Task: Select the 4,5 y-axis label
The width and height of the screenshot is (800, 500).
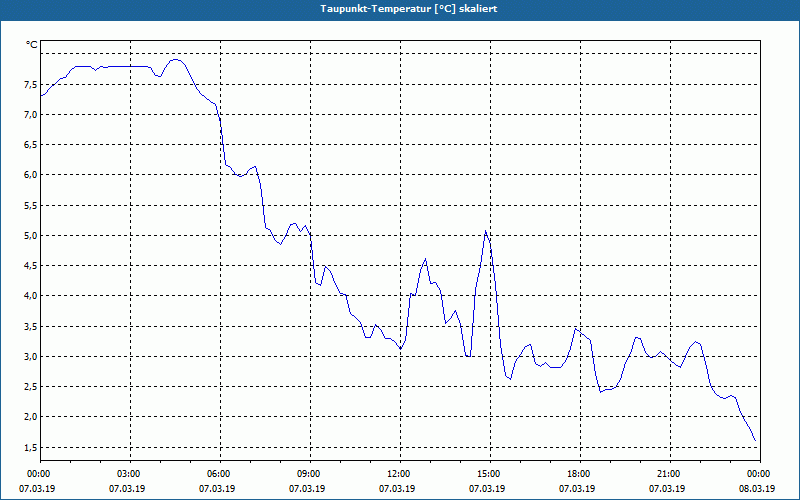Action: 31,266
